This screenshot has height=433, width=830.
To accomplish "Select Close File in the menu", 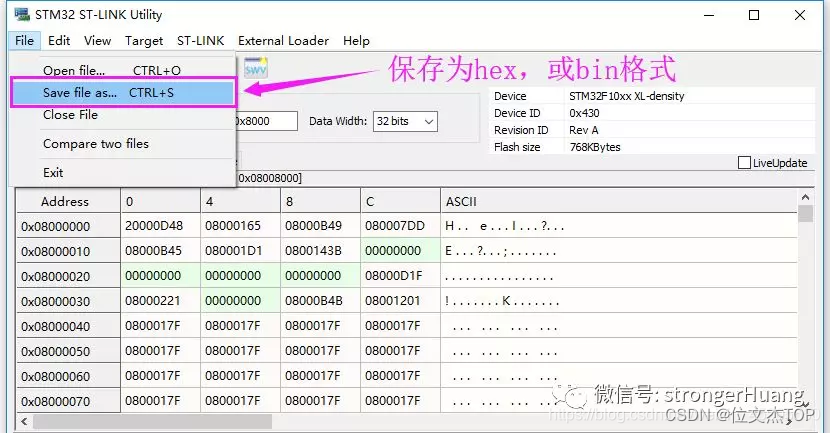I will pyautogui.click(x=123, y=115).
